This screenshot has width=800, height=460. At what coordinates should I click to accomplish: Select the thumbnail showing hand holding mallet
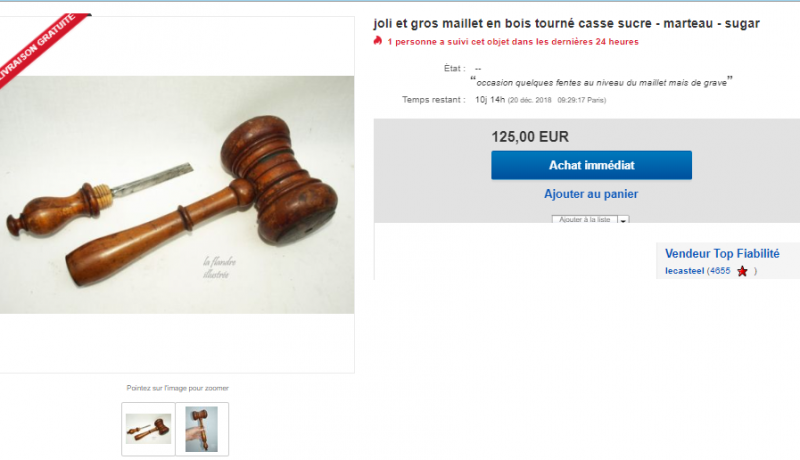(202, 429)
